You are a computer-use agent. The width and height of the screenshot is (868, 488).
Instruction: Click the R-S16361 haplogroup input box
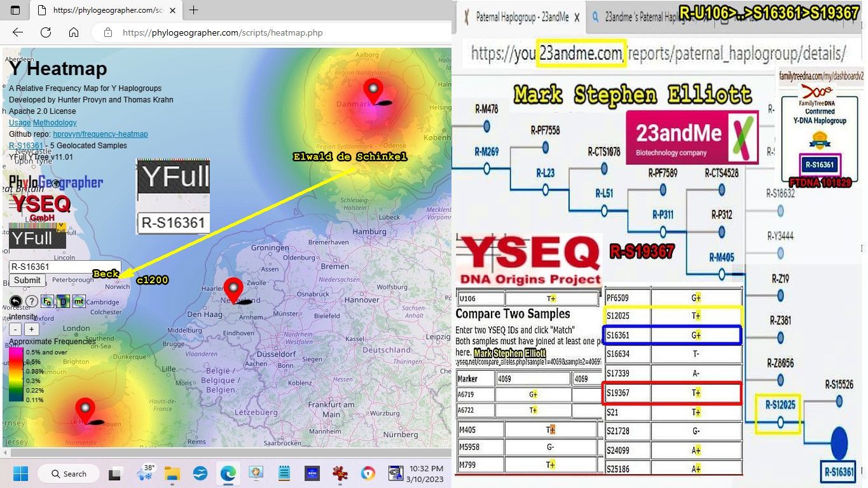(65, 267)
